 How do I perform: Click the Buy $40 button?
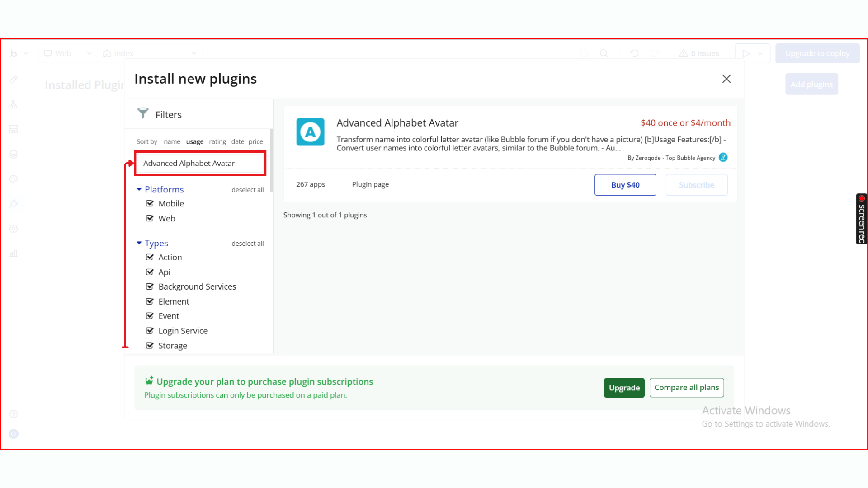pyautogui.click(x=625, y=185)
